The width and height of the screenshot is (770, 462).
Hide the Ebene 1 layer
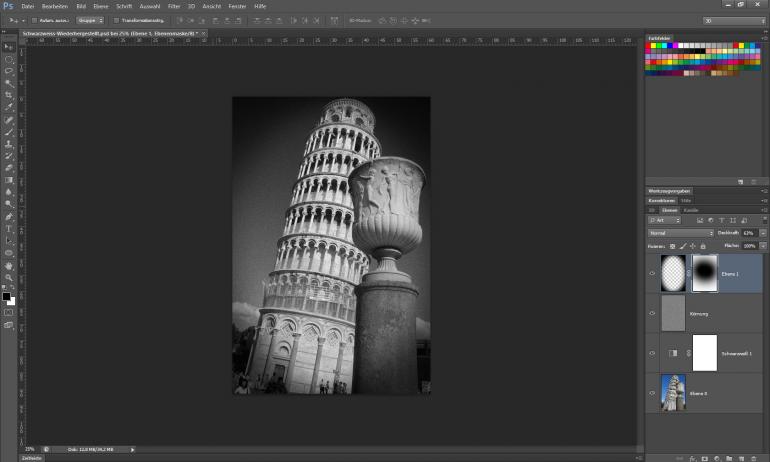(x=652, y=273)
